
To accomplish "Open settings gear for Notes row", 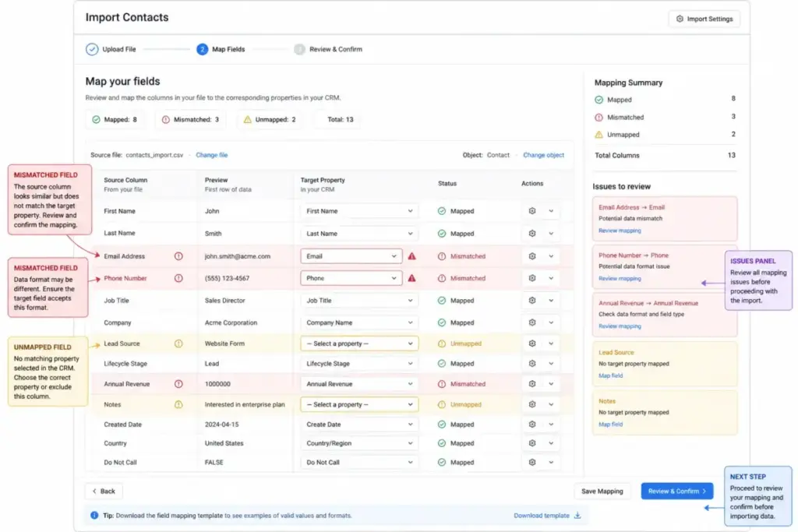I will [531, 404].
